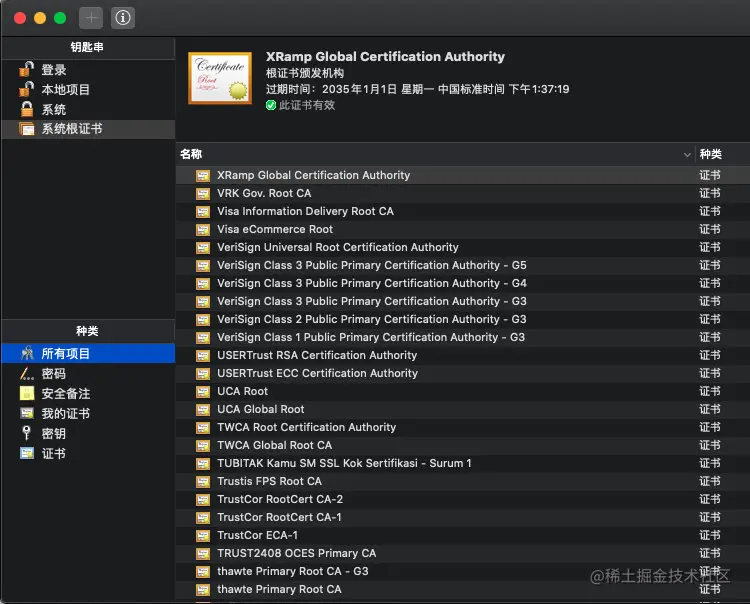Click the TrustCor ECA-1 certificate icon
Image resolution: width=750 pixels, height=604 pixels.
pos(203,536)
